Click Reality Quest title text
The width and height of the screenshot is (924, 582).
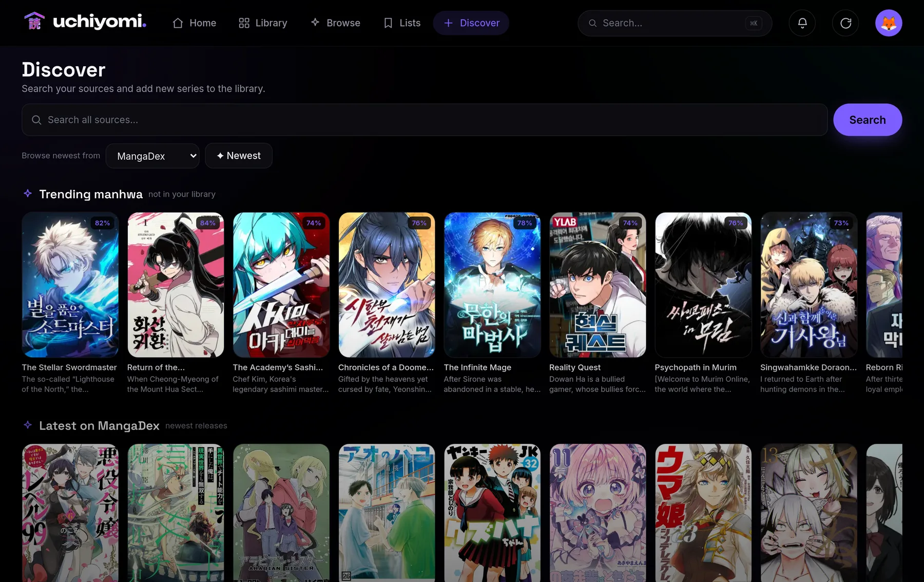click(575, 367)
